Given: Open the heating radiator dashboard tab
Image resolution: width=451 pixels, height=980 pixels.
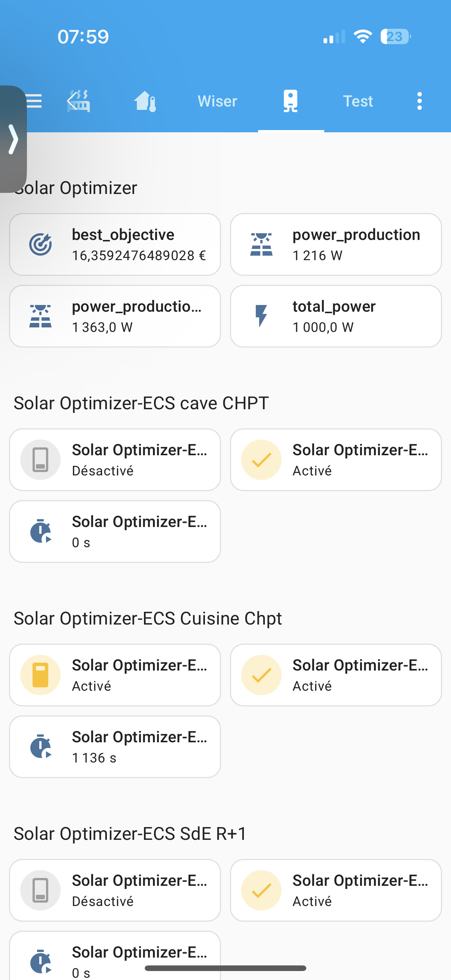Looking at the screenshot, I should pos(79,101).
